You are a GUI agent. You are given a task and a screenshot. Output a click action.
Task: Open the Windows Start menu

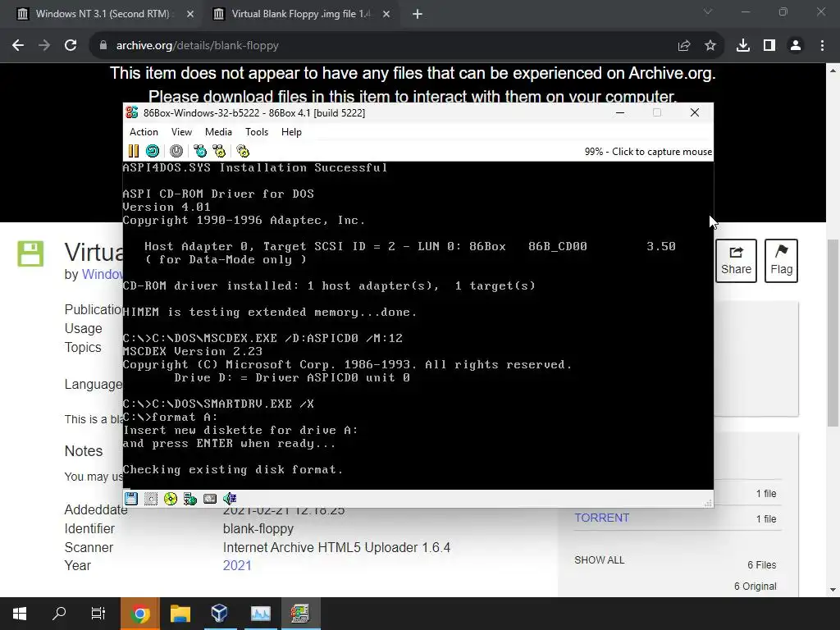click(x=20, y=614)
